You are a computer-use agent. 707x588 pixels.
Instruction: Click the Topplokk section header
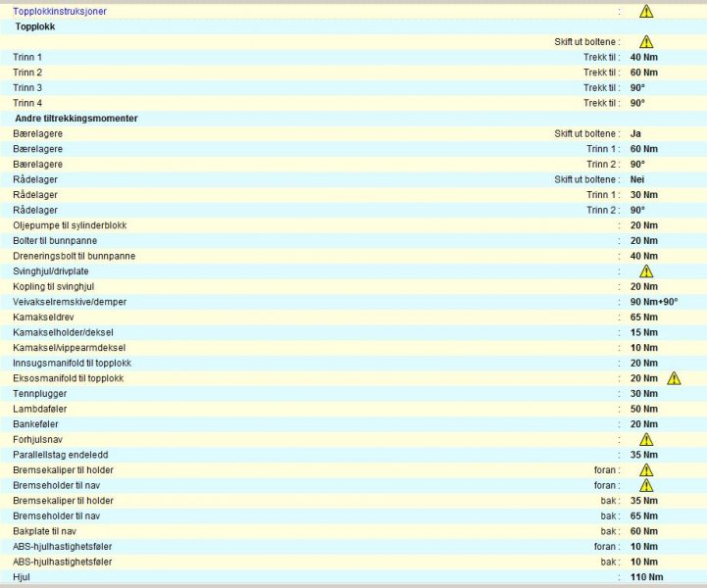35,26
